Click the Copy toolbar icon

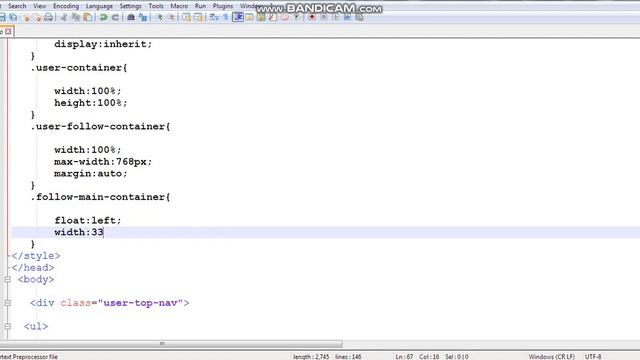[x=76, y=17]
